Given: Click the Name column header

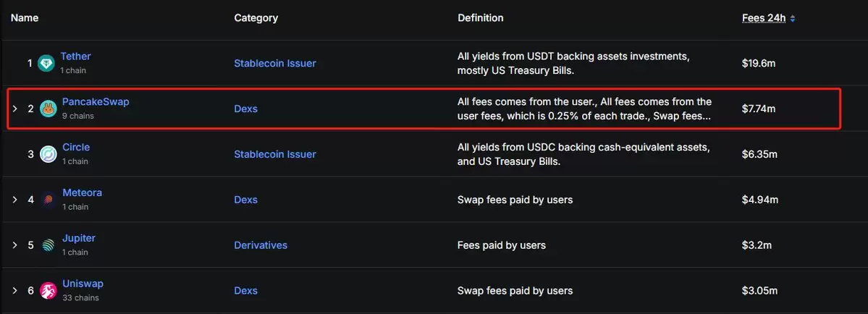Looking at the screenshot, I should tap(25, 17).
